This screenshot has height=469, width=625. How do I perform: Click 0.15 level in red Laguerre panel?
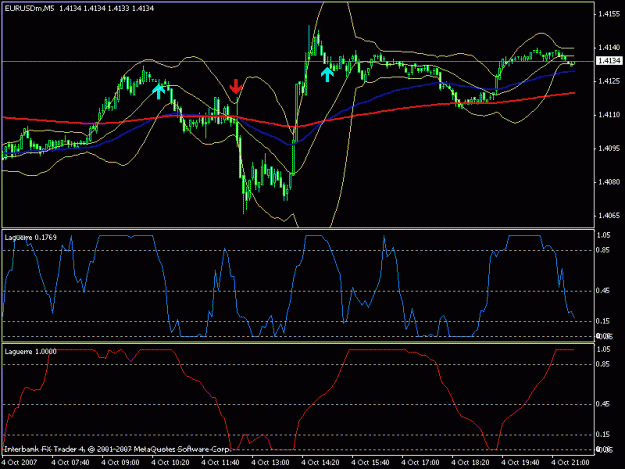coord(603,435)
